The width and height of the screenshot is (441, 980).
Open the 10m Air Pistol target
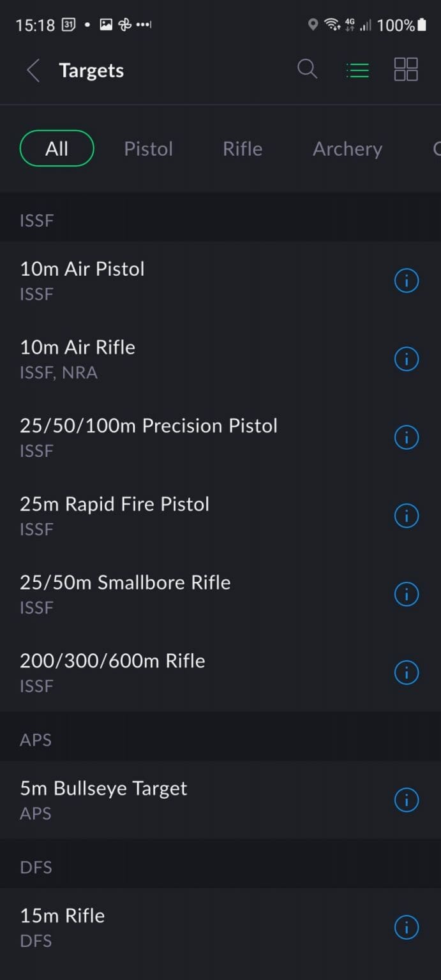coord(128,280)
